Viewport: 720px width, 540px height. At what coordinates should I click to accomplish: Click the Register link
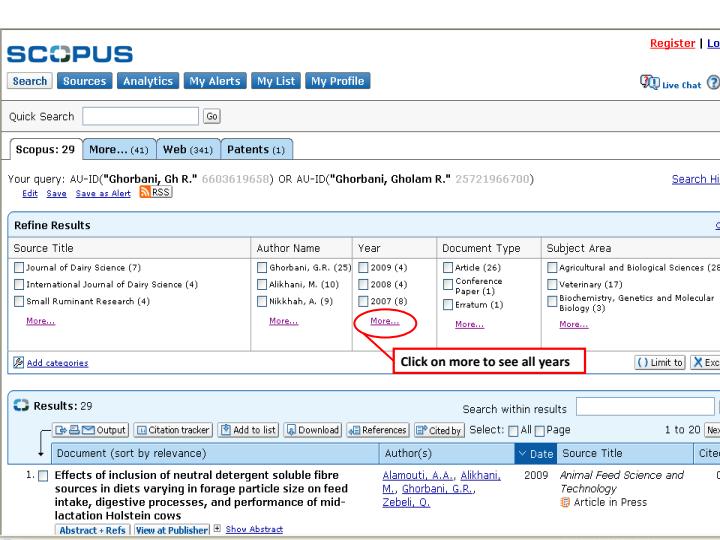(x=672, y=43)
